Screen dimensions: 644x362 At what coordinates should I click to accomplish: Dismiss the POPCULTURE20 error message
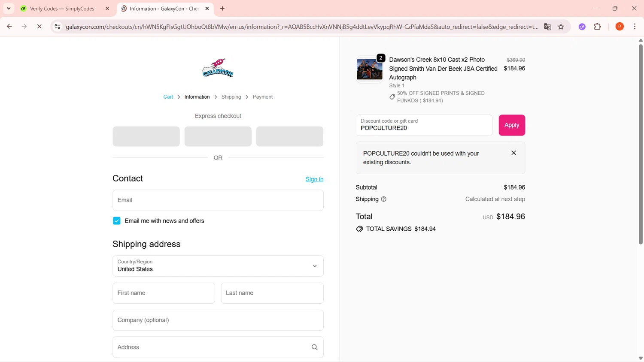point(513,153)
